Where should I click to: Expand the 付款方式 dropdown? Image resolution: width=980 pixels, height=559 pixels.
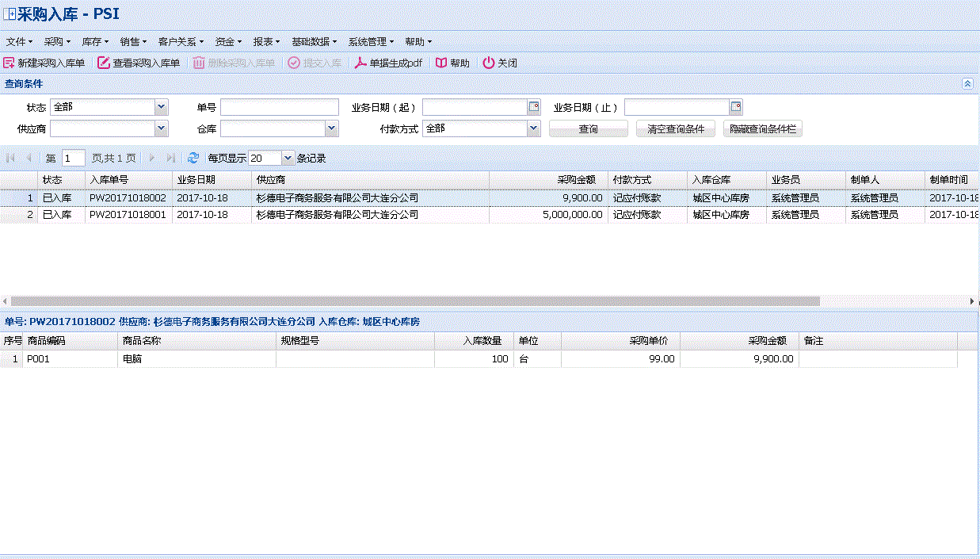point(534,128)
